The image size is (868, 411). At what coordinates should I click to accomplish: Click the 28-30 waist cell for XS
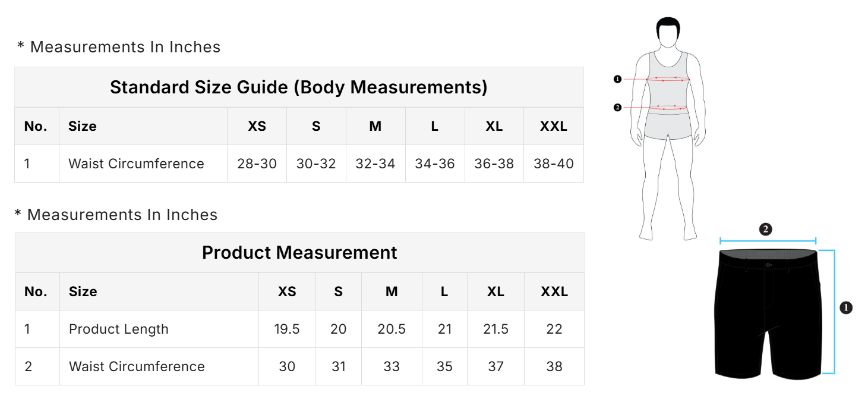[x=257, y=164]
